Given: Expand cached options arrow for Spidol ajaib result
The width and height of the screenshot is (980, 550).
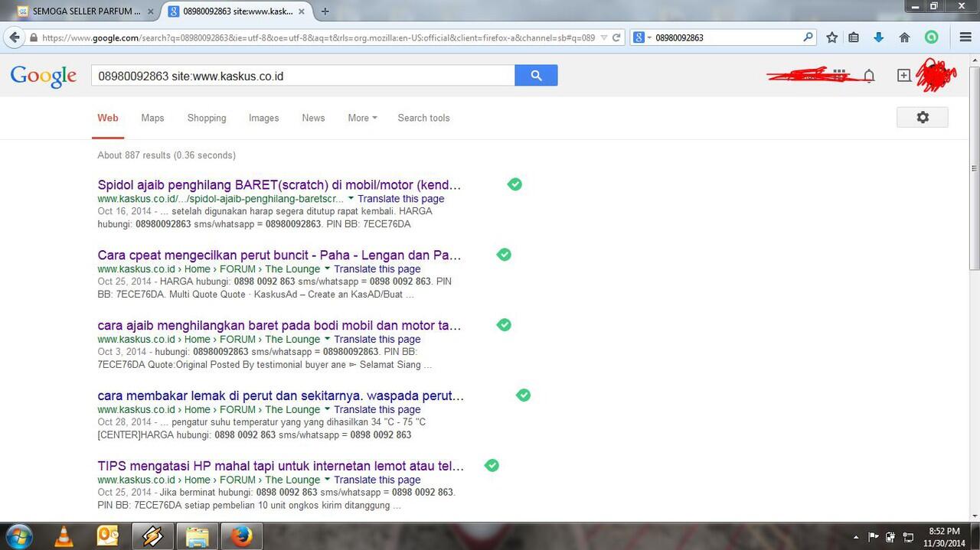Looking at the screenshot, I should coord(351,199).
